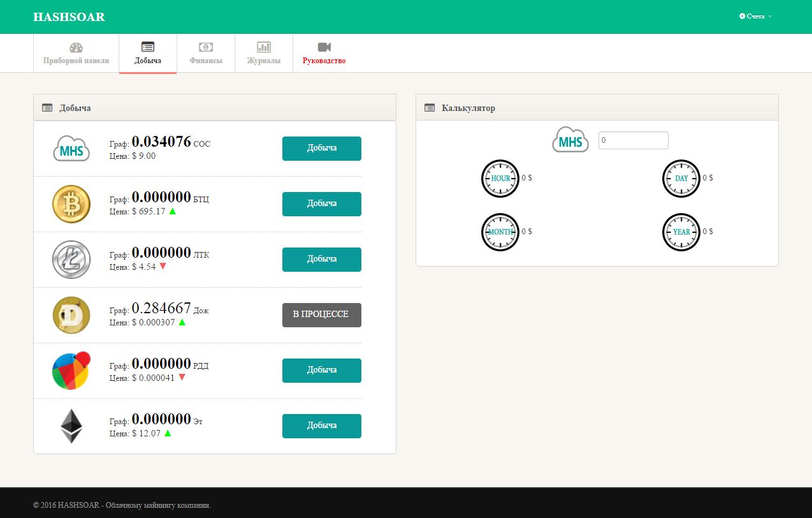This screenshot has width=812, height=518.
Task: Click the HOUR clock icon in calculator
Action: [x=500, y=179]
